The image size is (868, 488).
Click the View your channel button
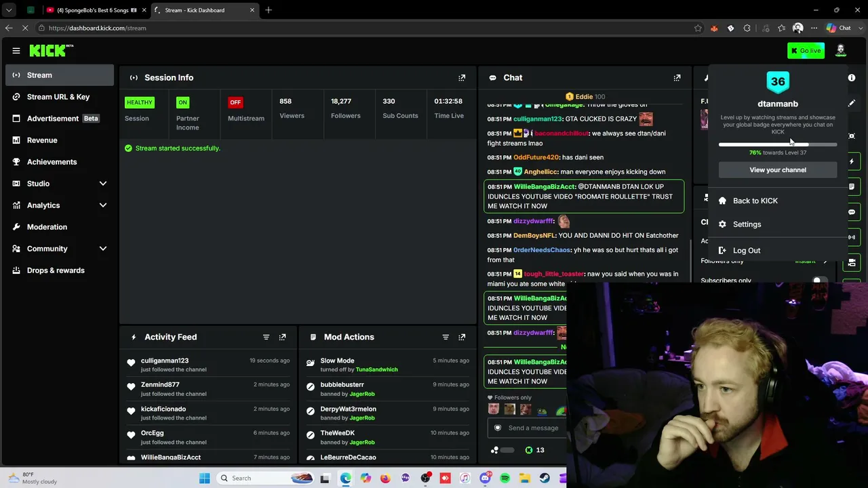pyautogui.click(x=778, y=170)
